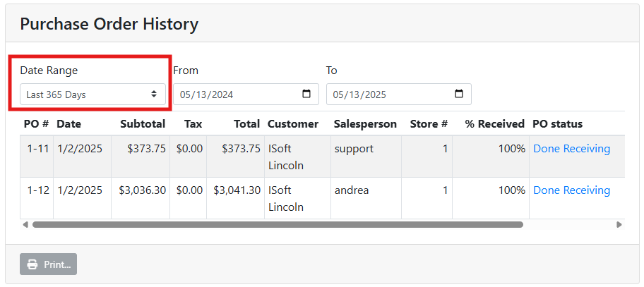Viewport: 644px width, 287px height.
Task: Click the Salesperson column header
Action: point(365,124)
